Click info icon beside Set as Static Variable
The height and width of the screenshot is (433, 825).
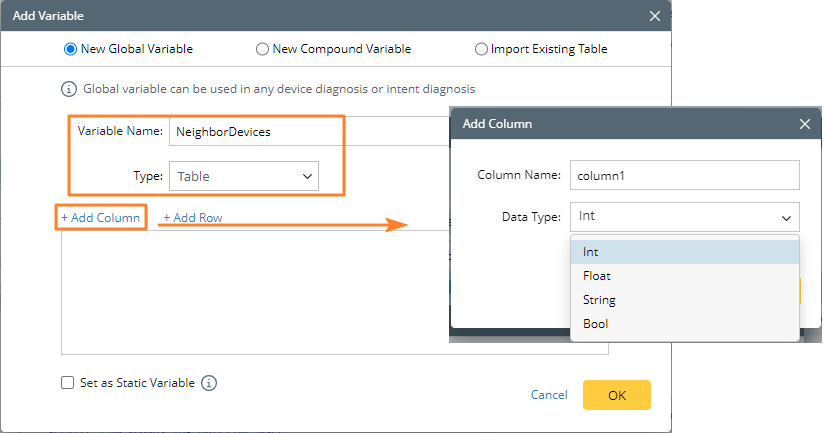(x=209, y=383)
